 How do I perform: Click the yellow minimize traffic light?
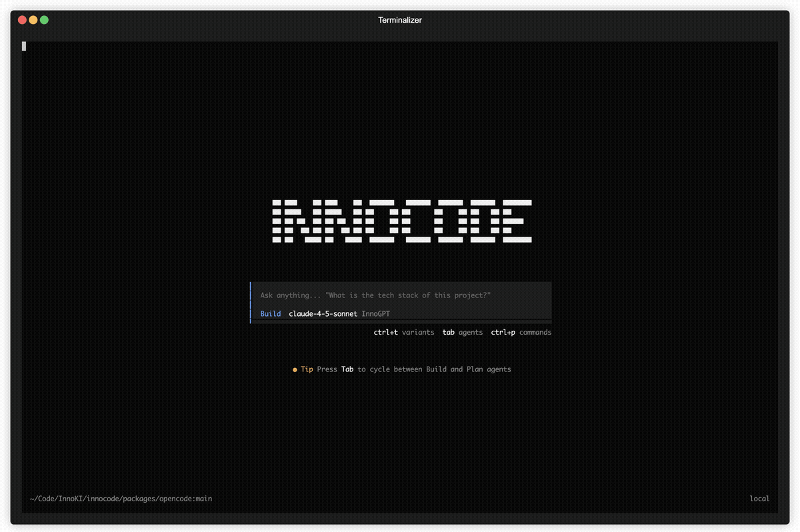[33, 20]
